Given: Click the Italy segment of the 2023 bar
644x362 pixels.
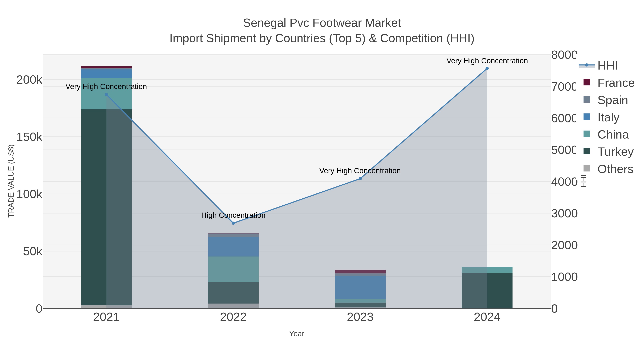Looking at the screenshot, I should click(360, 287).
